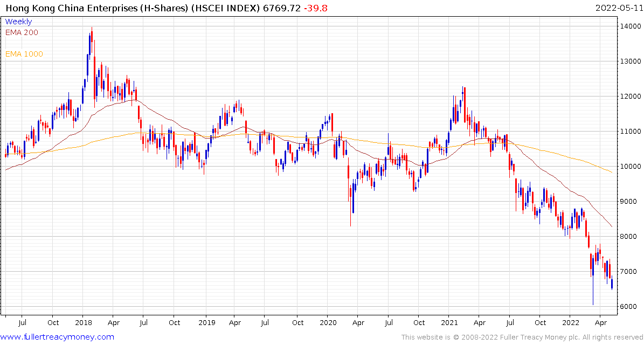Open the www.fullertreacymoney.com link
644x345 pixels.
coord(58,337)
